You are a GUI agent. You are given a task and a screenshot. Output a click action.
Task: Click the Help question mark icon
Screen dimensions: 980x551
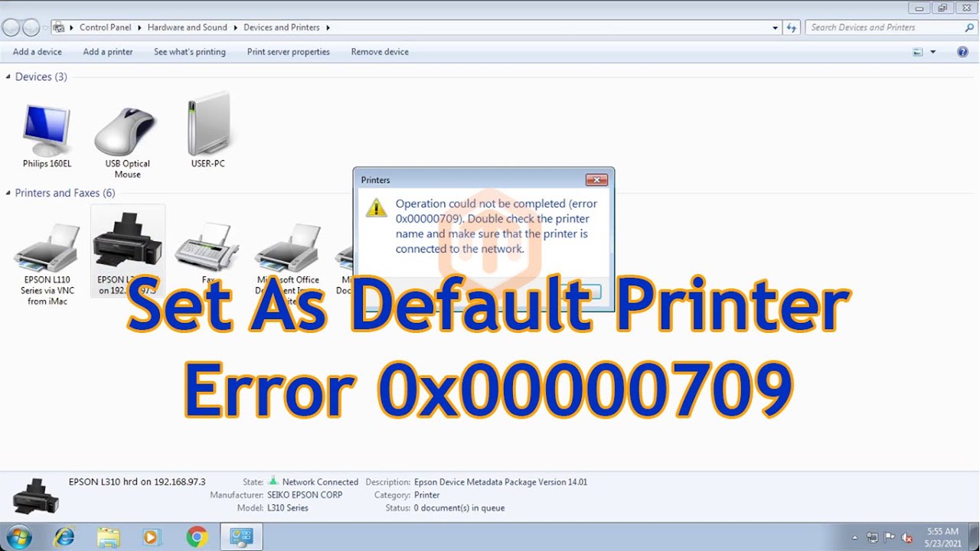(962, 52)
